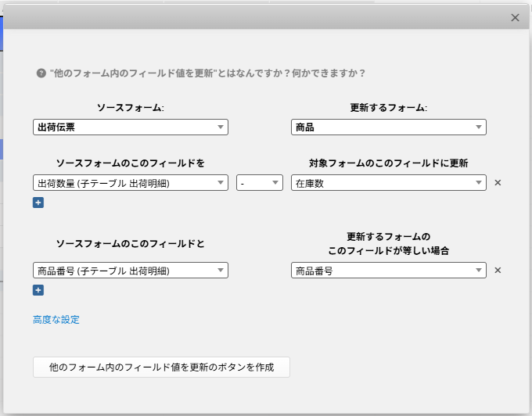532x416 pixels.
Task: Add another field update row below 出荷数量
Action: [38, 203]
